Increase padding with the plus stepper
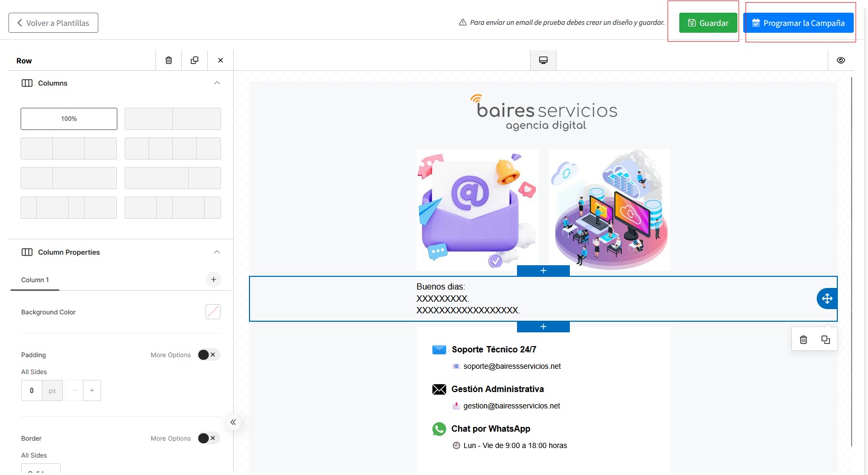Image resolution: width=868 pixels, height=475 pixels. (x=92, y=390)
